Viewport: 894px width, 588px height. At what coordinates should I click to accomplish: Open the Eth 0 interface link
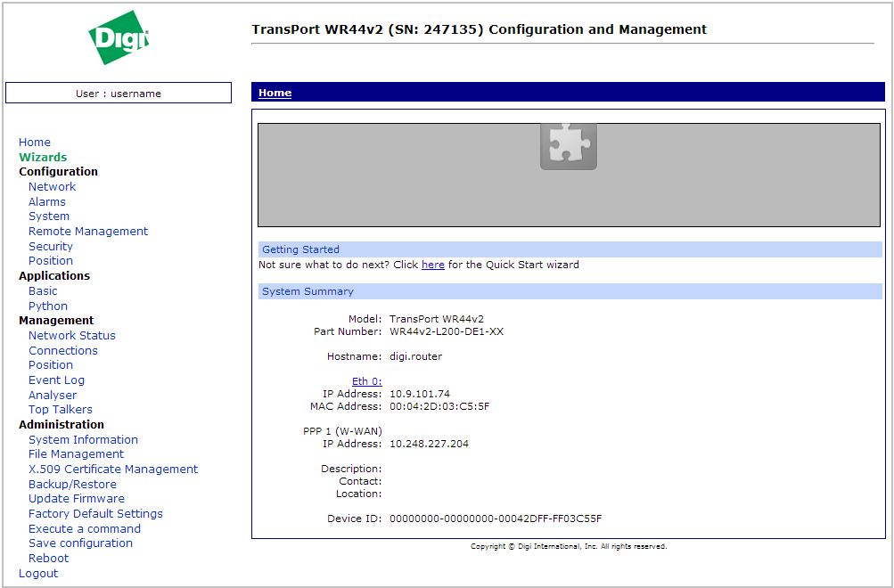point(366,381)
